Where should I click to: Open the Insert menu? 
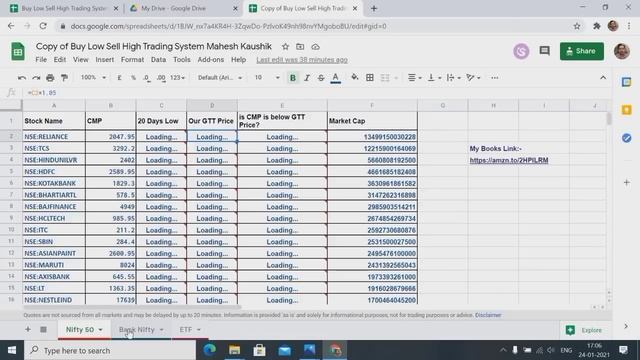(x=104, y=60)
